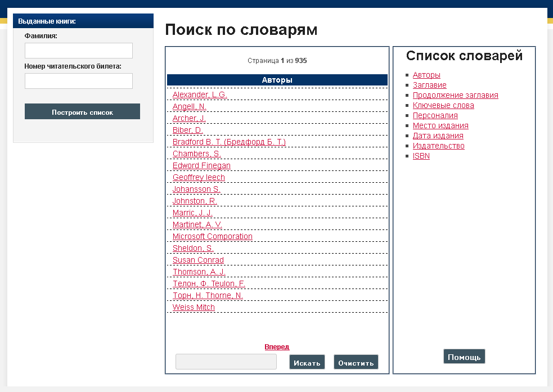Image resolution: width=553 pixels, height=392 pixels.
Task: Open author Biber, D. entry
Action: tap(187, 130)
